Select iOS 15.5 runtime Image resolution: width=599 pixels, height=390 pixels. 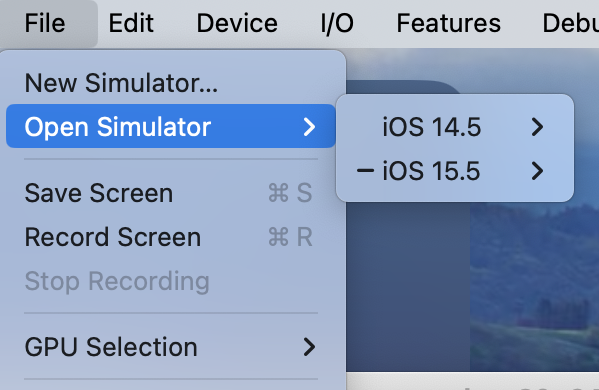pos(455,170)
